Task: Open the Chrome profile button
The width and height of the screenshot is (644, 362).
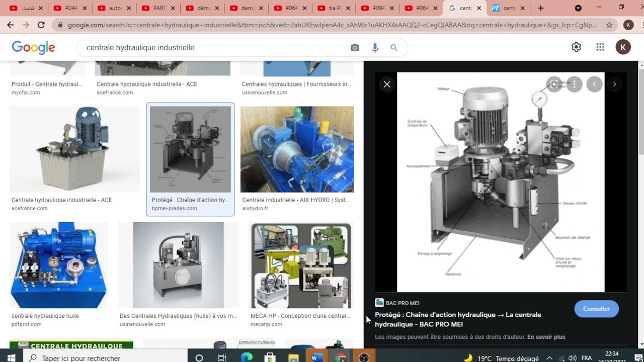Action: point(628,25)
